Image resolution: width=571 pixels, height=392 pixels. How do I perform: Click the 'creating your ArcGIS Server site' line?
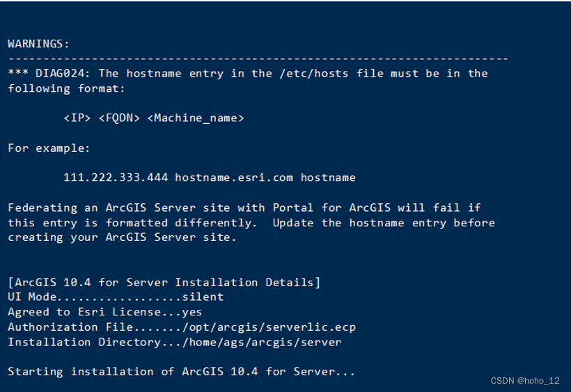[x=122, y=237]
